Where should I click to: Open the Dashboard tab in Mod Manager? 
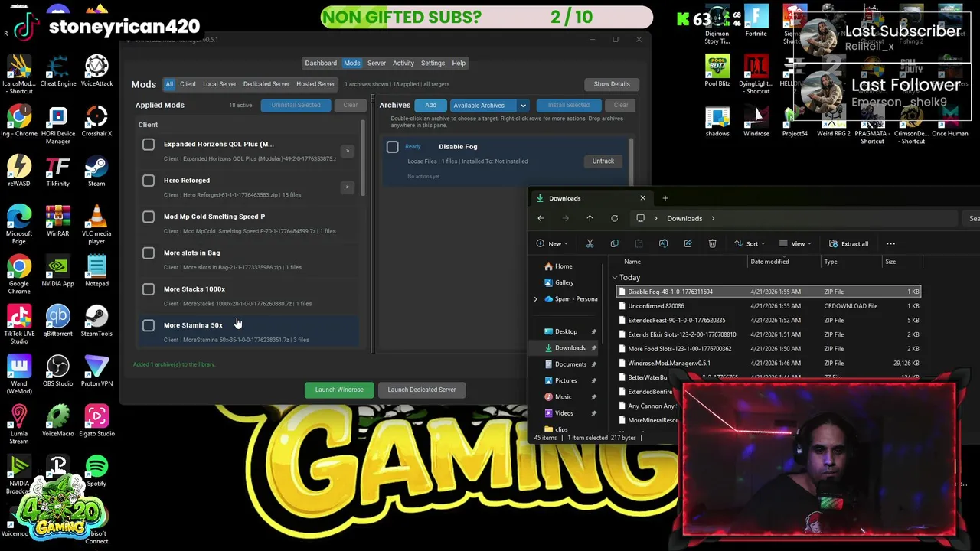(x=321, y=63)
